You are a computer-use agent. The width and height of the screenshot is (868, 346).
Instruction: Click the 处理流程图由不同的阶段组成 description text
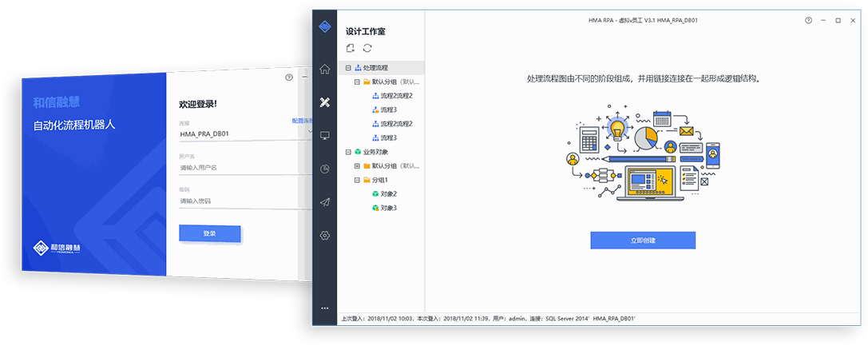pyautogui.click(x=644, y=78)
